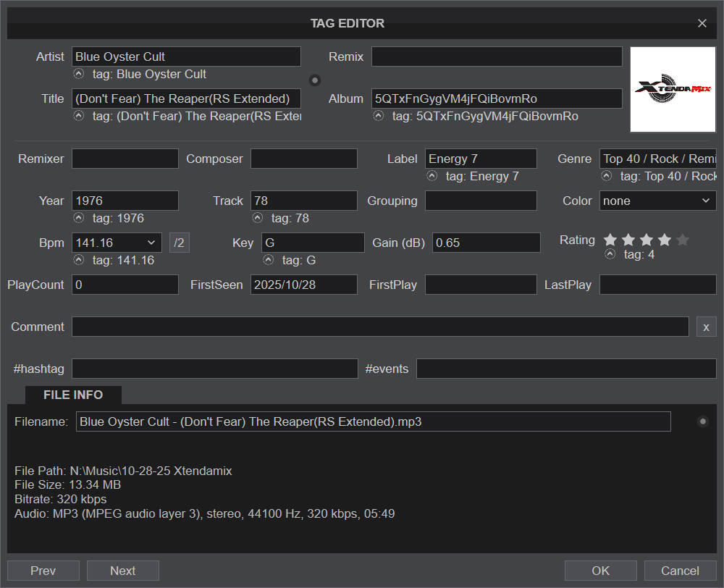The height and width of the screenshot is (588, 724).
Task: Click the tag arrow icon under Label
Action: click(432, 176)
